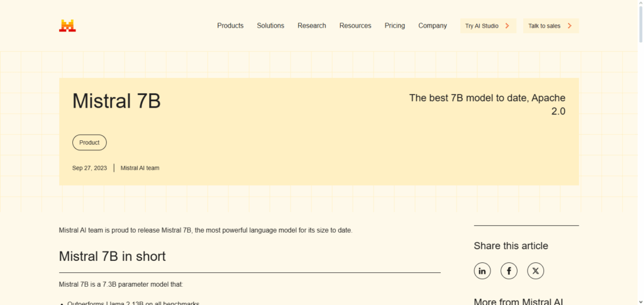Image resolution: width=644 pixels, height=305 pixels.
Task: Click the "Share this article" heading
Action: coord(511,246)
